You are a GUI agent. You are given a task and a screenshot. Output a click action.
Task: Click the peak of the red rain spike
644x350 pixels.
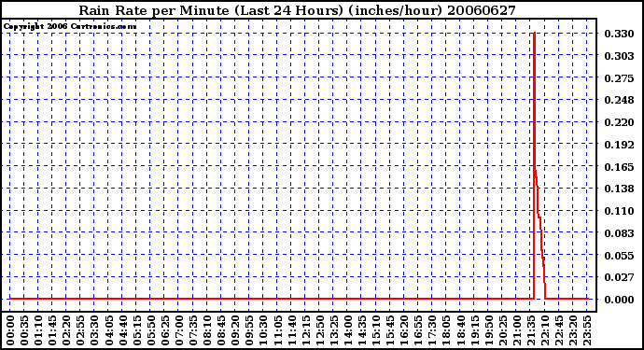click(x=535, y=34)
